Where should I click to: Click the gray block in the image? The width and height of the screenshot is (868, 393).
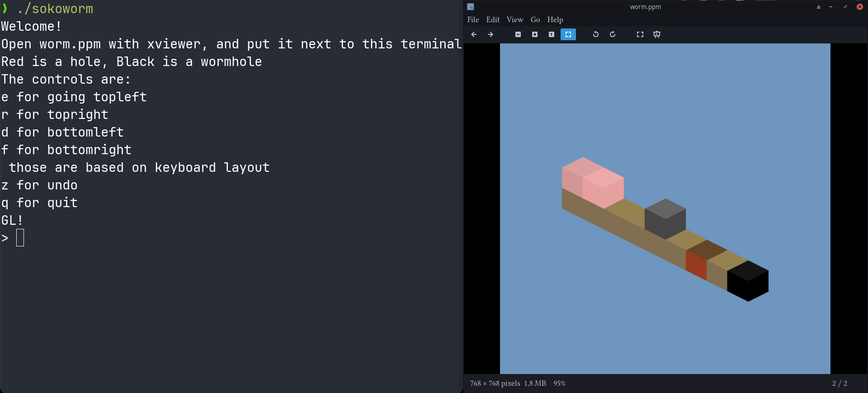click(x=665, y=219)
